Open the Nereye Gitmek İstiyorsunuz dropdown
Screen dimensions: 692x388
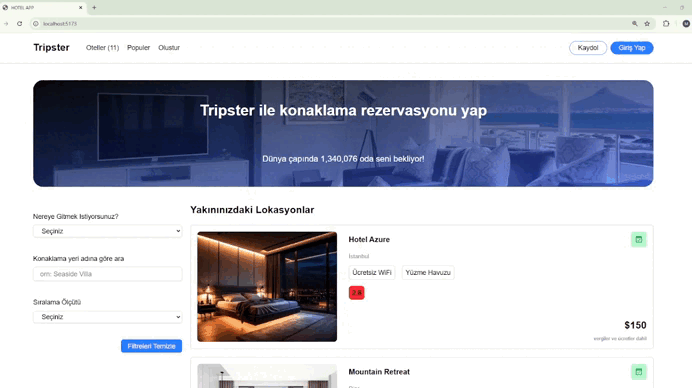coord(107,231)
